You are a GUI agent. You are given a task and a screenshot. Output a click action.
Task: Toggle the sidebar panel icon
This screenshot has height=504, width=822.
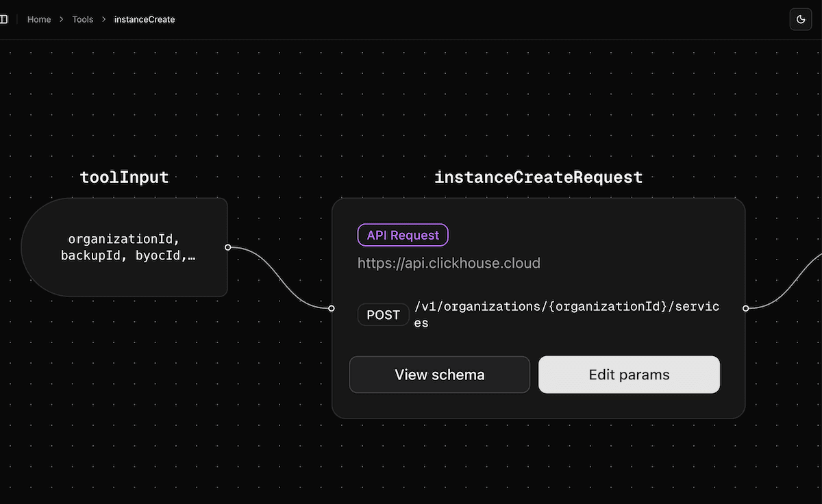3,19
